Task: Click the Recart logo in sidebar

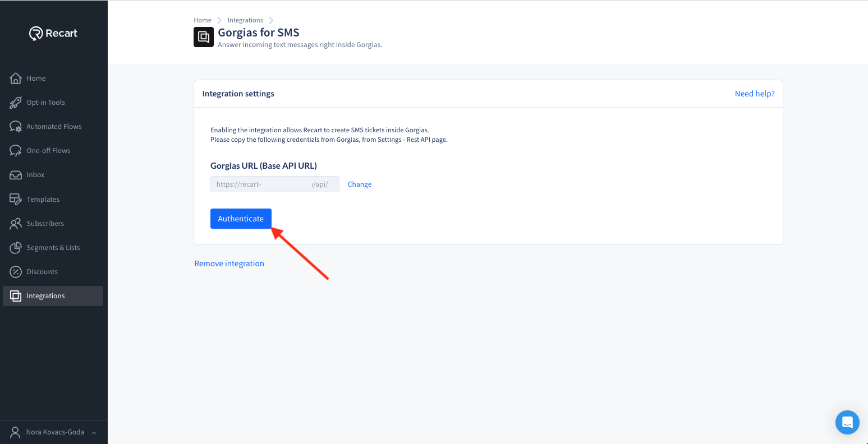Action: [53, 34]
